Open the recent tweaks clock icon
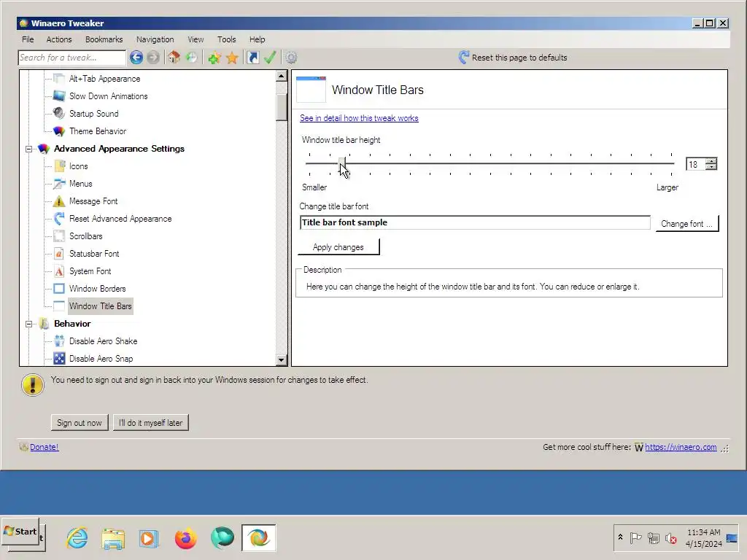Viewport: 747px width, 560px height. pos(192,58)
